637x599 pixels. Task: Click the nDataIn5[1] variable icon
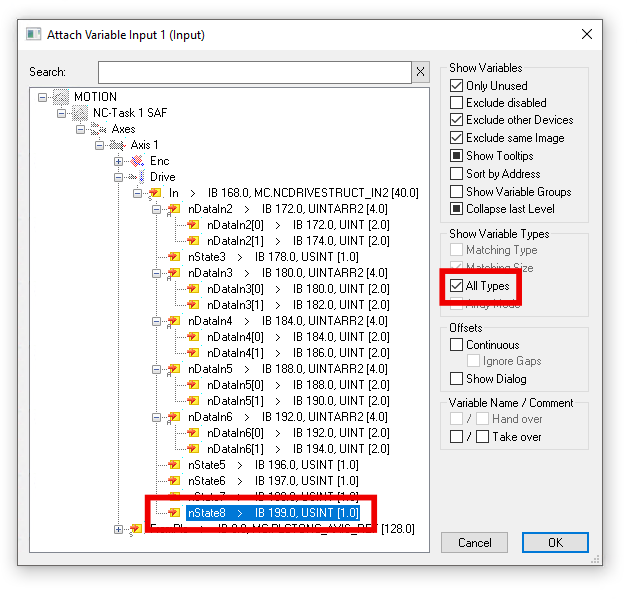pyautogui.click(x=193, y=401)
